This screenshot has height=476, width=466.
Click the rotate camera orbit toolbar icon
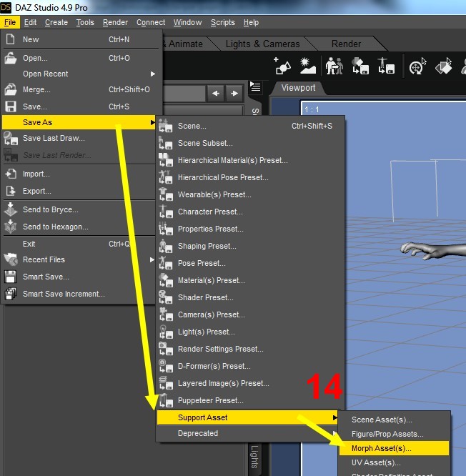point(417,66)
